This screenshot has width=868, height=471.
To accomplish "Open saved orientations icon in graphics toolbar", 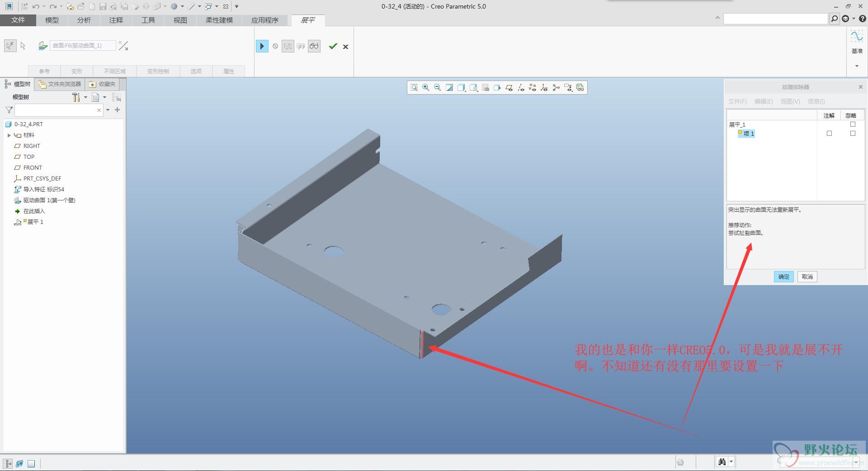I will tap(473, 88).
